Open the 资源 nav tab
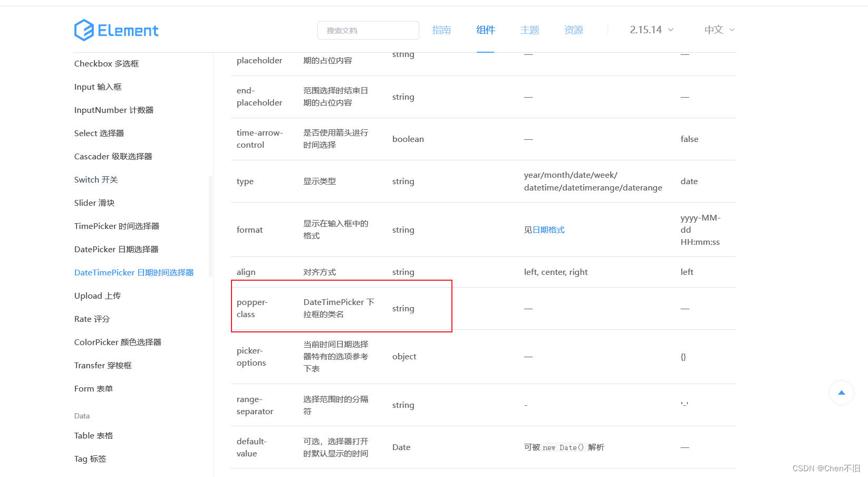 click(x=574, y=30)
